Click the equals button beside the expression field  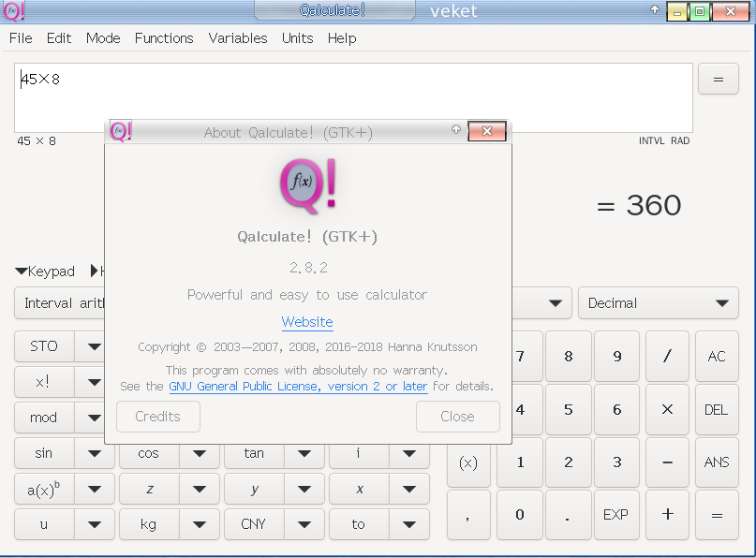click(x=719, y=79)
